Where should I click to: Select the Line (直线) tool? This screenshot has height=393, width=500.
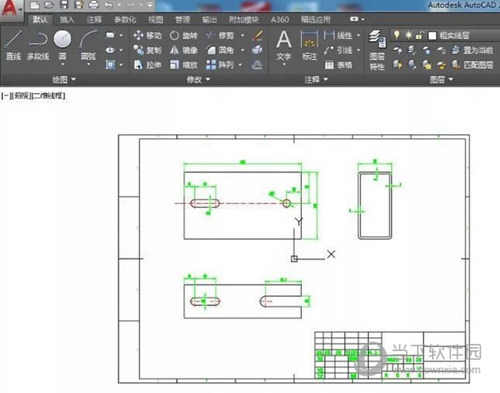(13, 45)
